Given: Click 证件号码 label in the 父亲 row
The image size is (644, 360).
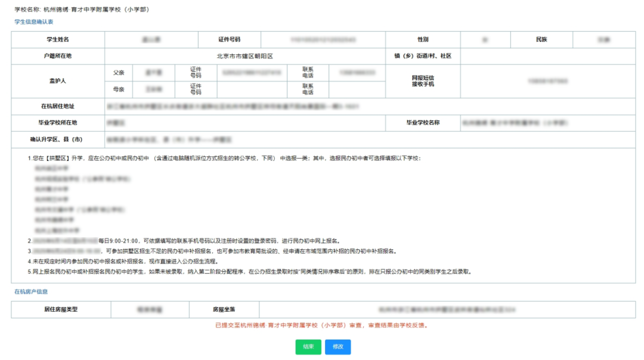Looking at the screenshot, I should [x=196, y=73].
